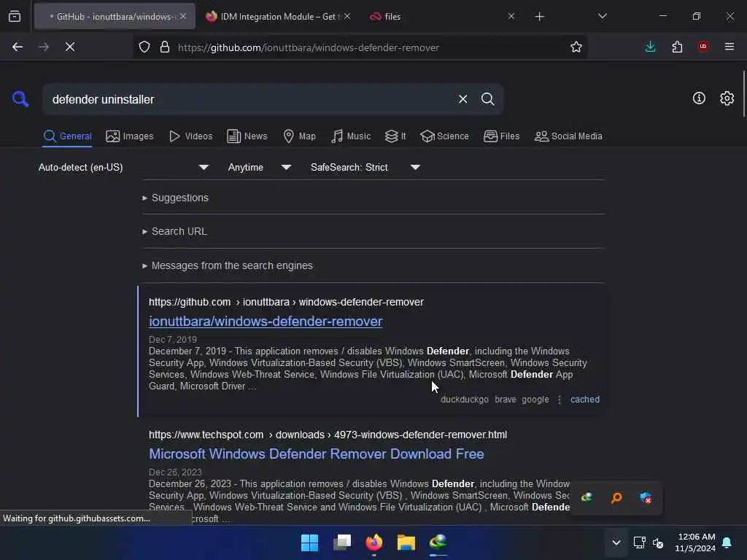Viewport: 747px width, 560px height.
Task: Switch to IDM Integration Module tab
Action: pos(271,16)
